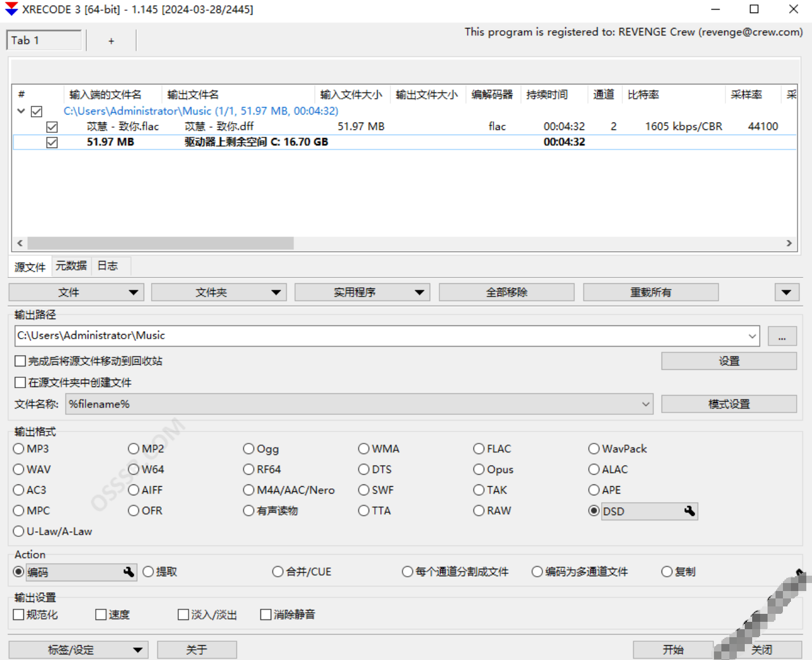Click C:\Users\Administrator\Music folder row text
The height and width of the screenshot is (660, 812).
click(201, 111)
